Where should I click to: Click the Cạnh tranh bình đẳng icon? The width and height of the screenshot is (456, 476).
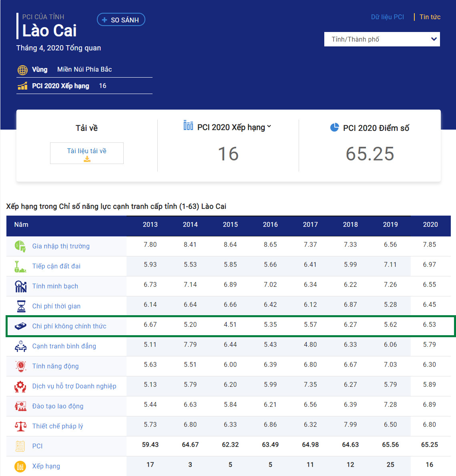pos(20,346)
